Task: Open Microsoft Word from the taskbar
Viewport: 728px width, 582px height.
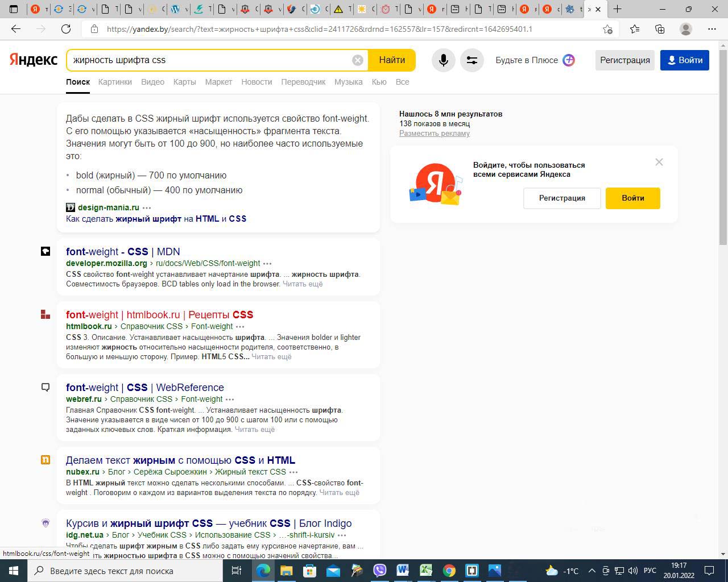Action: (x=403, y=570)
